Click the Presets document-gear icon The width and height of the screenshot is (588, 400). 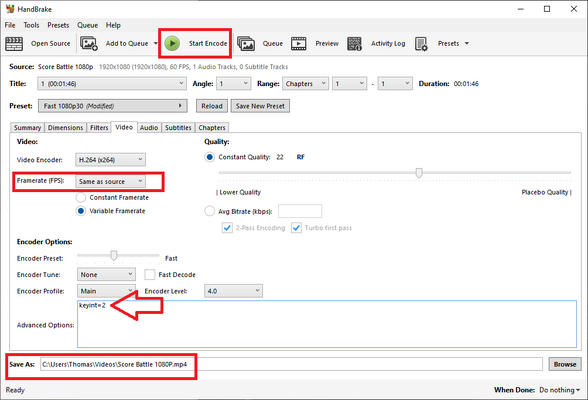(x=421, y=43)
